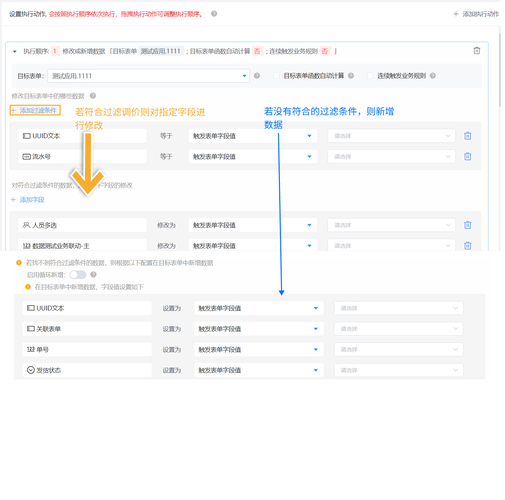Image resolution: width=505 pixels, height=500 pixels.
Task: Show help for 目标表单函数自动计算
Action: 351,76
